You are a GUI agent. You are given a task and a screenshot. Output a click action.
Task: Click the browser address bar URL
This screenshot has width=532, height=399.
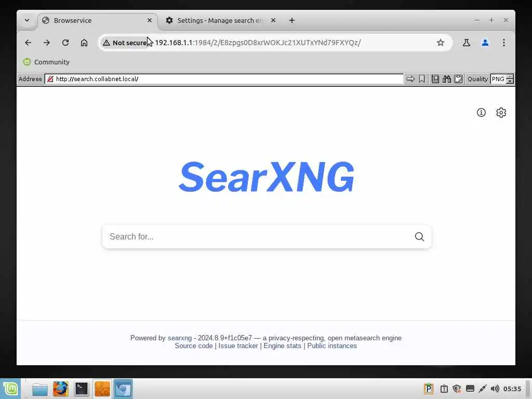258,43
